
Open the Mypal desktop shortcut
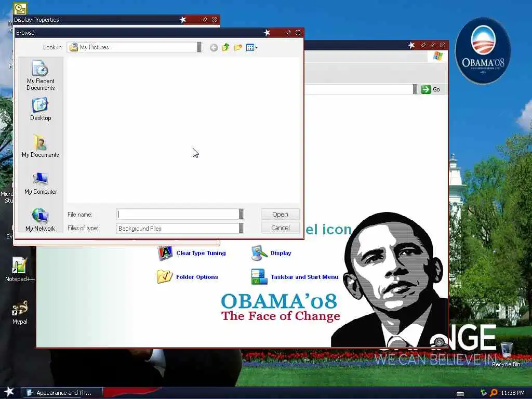coord(20,312)
